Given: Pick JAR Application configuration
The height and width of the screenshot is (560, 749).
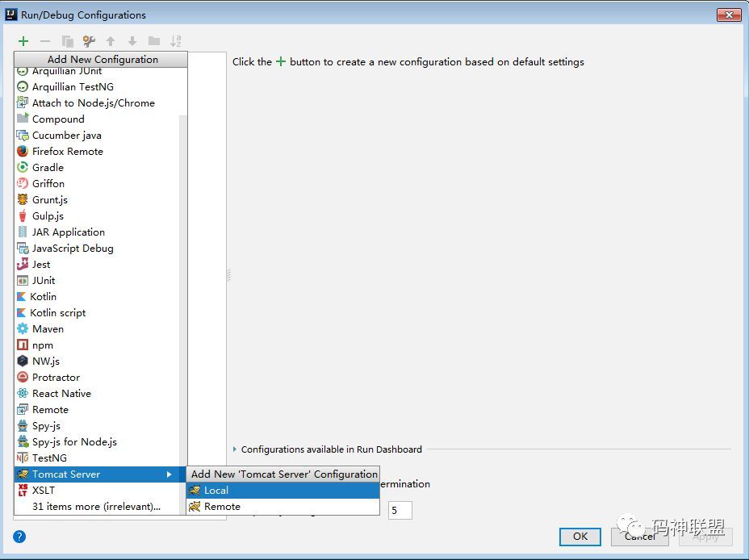Looking at the screenshot, I should click(x=97, y=232).
